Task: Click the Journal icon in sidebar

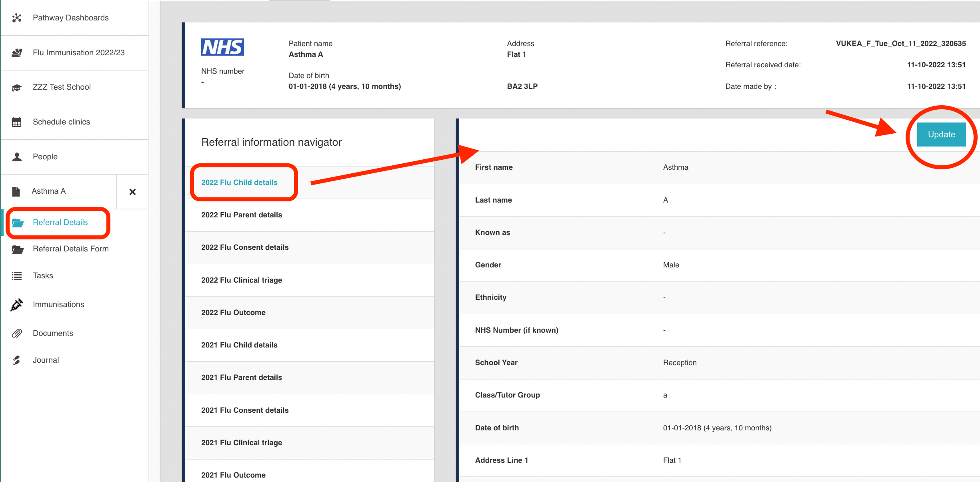Action: click(17, 360)
